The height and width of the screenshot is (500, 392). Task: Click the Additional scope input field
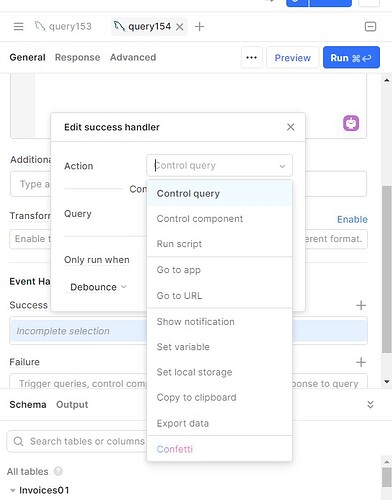point(188,184)
